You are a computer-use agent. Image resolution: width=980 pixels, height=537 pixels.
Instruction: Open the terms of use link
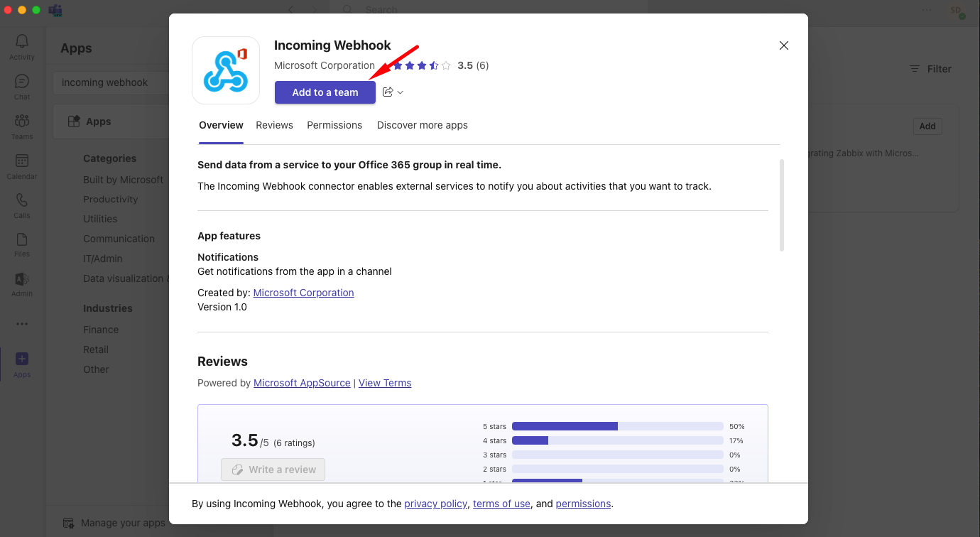click(x=501, y=504)
